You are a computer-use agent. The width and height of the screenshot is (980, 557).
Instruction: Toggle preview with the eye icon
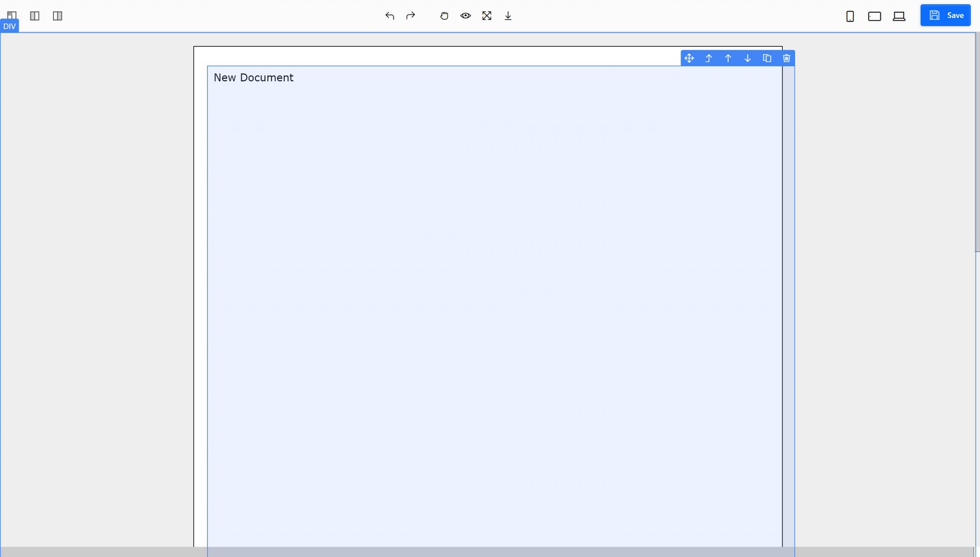click(x=465, y=16)
